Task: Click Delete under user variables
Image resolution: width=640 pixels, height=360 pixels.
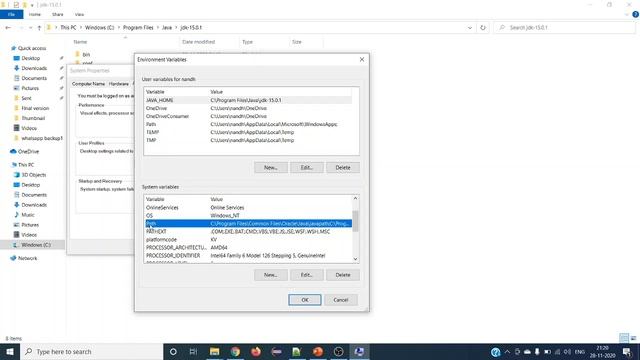Action: pyautogui.click(x=343, y=167)
